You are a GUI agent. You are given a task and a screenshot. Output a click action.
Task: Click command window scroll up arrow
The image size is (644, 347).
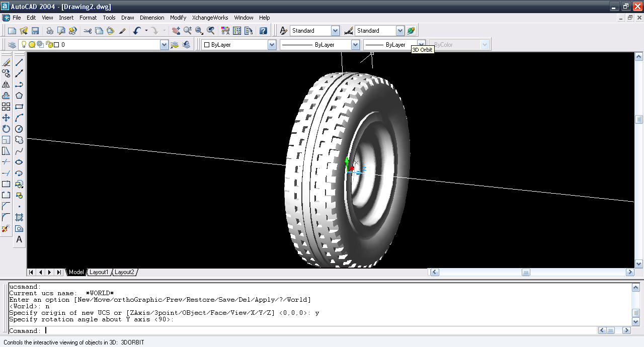pos(635,287)
